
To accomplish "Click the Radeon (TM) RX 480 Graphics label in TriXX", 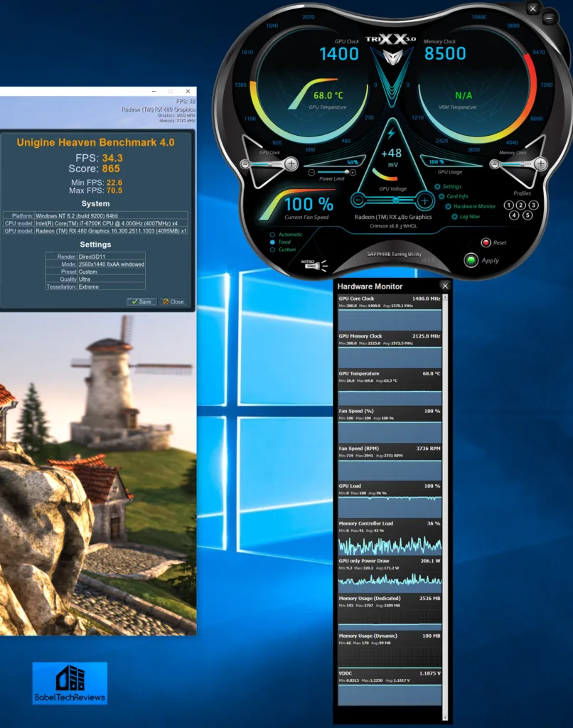I will (x=393, y=217).
